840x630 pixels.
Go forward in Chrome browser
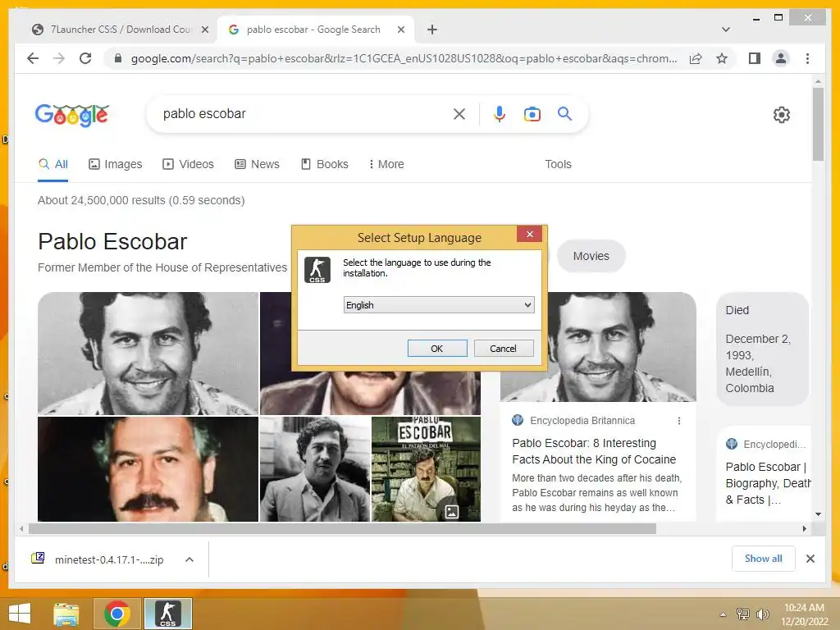tap(59, 58)
